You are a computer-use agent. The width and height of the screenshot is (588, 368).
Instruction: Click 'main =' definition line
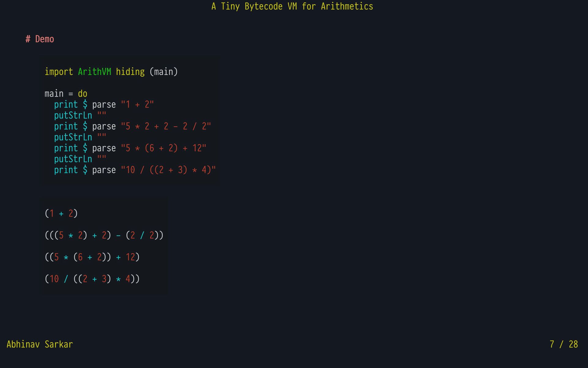pos(59,94)
